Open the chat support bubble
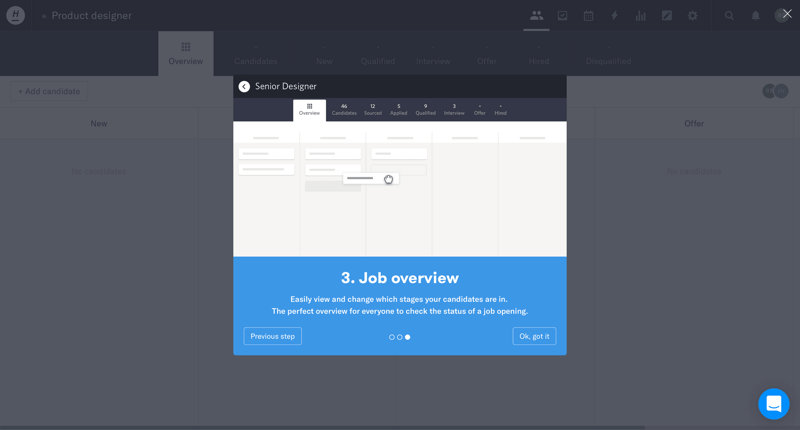Image resolution: width=800 pixels, height=430 pixels. tap(773, 403)
